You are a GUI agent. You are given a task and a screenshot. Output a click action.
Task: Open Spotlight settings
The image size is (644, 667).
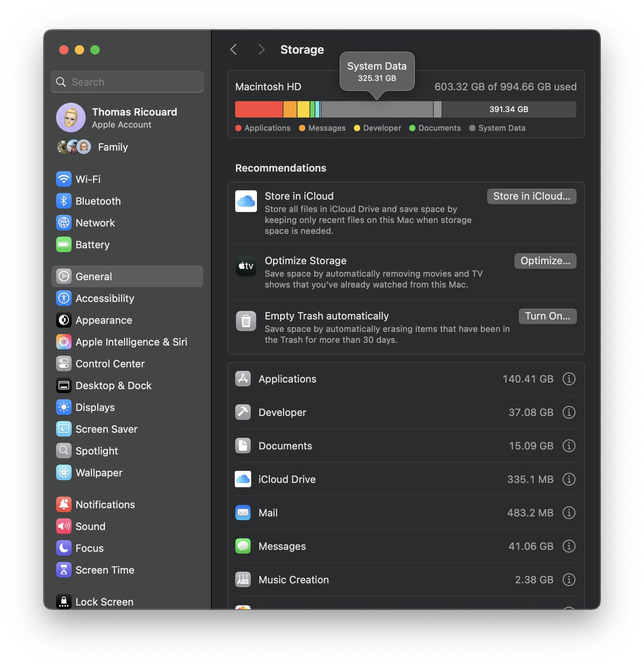(127, 451)
